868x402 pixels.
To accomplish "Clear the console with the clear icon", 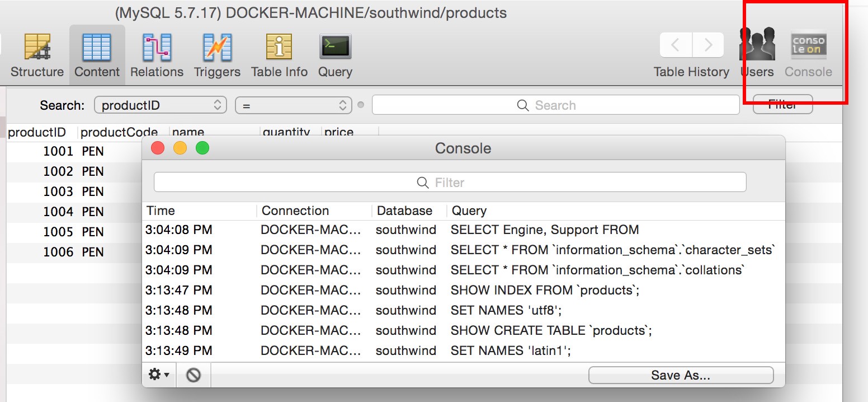I will point(194,375).
